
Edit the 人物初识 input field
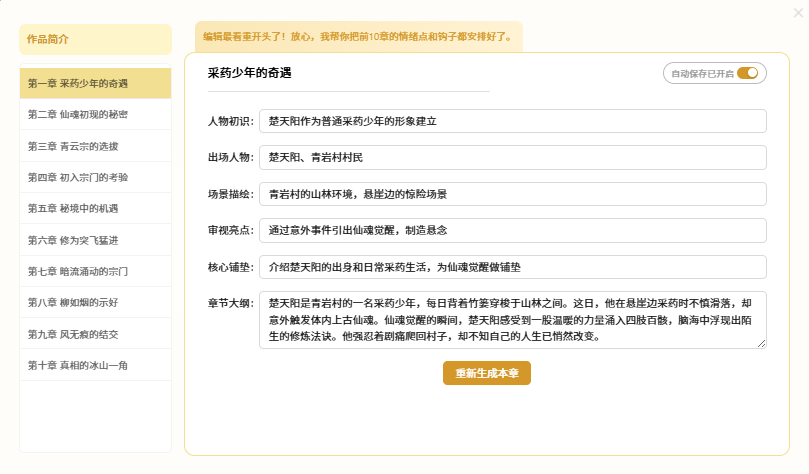[513, 121]
